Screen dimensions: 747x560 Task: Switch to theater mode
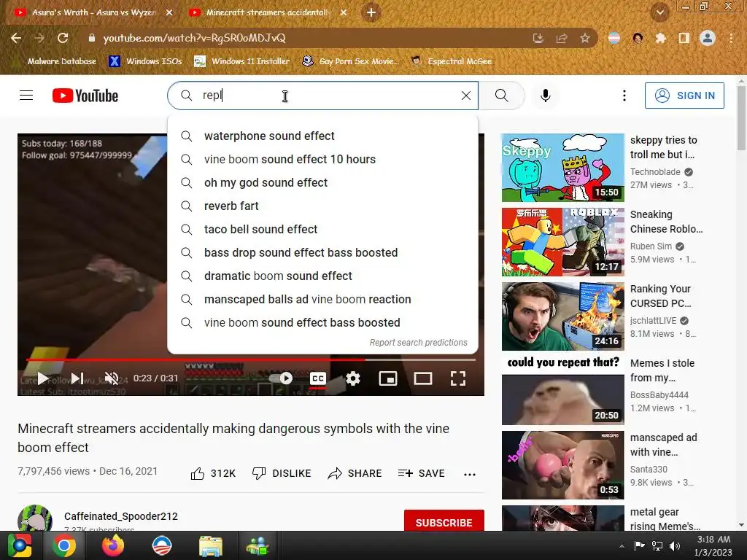(x=423, y=378)
